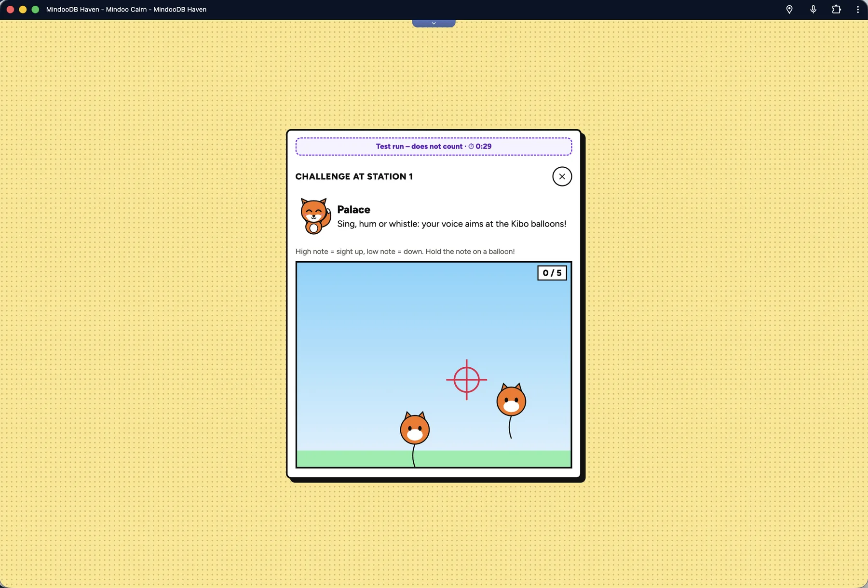The height and width of the screenshot is (588, 868).
Task: Close the Challenge at Station 1 dialog
Action: [562, 176]
